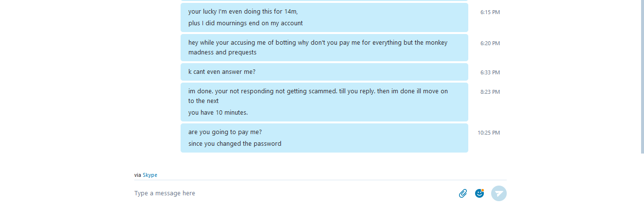Open the Skype link next to via
644x206 pixels.
pos(150,175)
